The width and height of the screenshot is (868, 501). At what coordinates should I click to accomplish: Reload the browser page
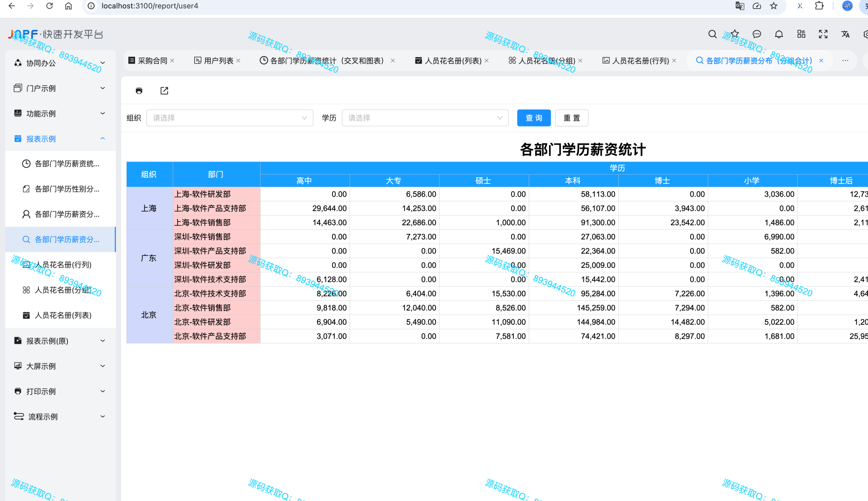[50, 6]
